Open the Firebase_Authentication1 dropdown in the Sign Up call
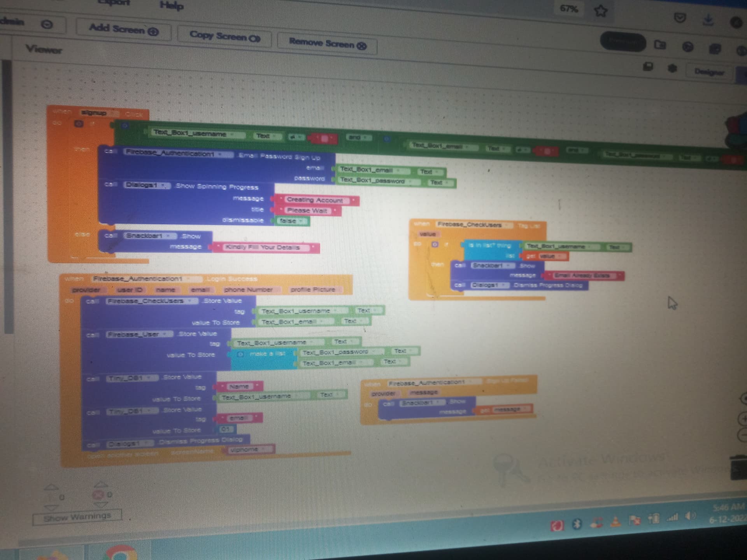 [x=178, y=153]
